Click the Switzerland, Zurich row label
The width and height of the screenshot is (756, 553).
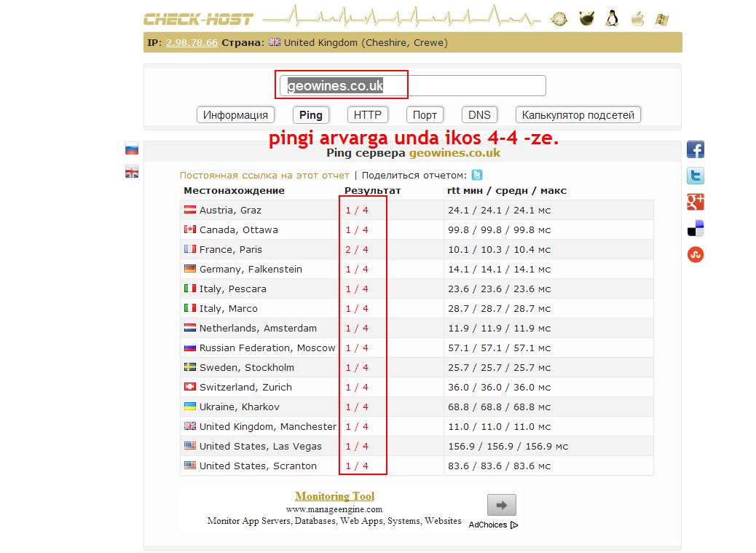pyautogui.click(x=245, y=387)
